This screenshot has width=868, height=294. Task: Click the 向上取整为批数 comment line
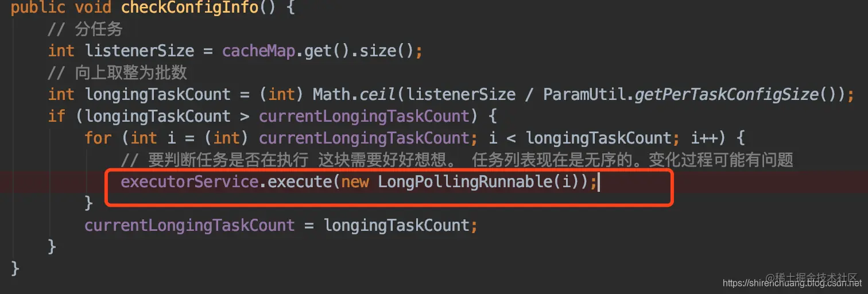[118, 72]
